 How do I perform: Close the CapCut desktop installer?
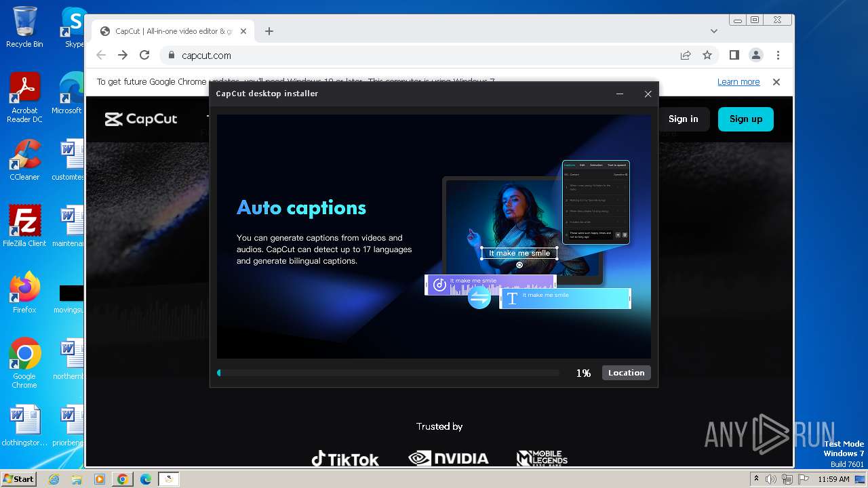tap(648, 94)
